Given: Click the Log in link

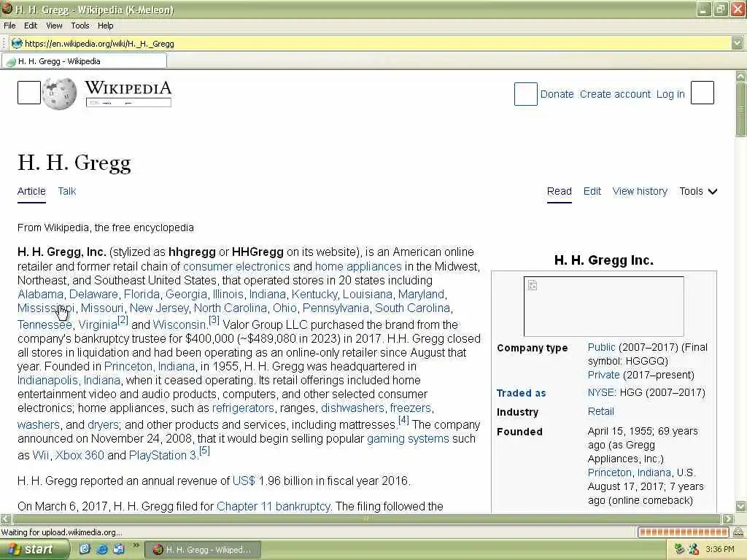Looking at the screenshot, I should point(670,94).
